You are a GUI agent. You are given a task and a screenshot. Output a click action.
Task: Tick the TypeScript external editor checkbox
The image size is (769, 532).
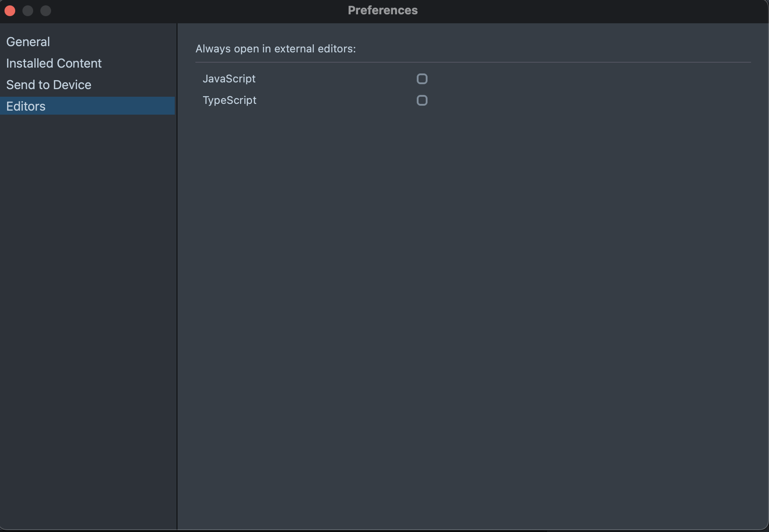pyautogui.click(x=422, y=100)
